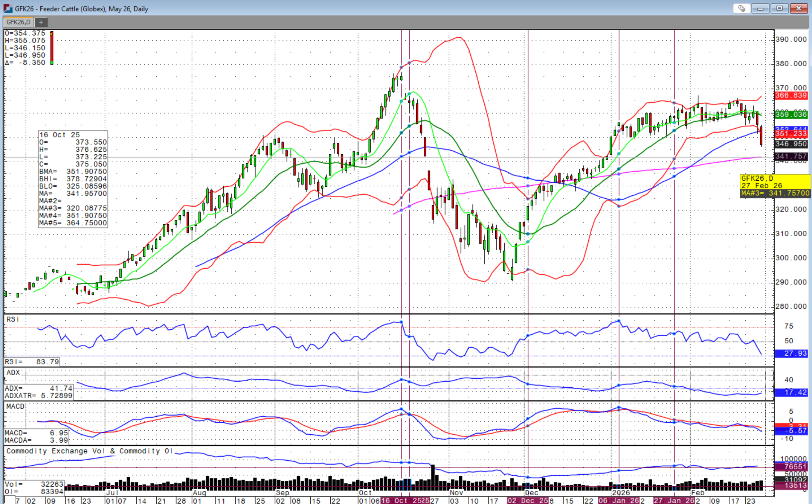Image resolution: width=812 pixels, height=504 pixels.
Task: Click the CQG logo icon in title bar
Action: point(8,8)
